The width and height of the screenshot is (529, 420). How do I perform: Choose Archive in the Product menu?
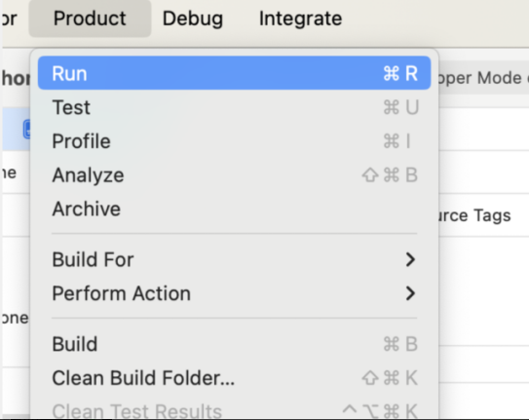point(234,209)
